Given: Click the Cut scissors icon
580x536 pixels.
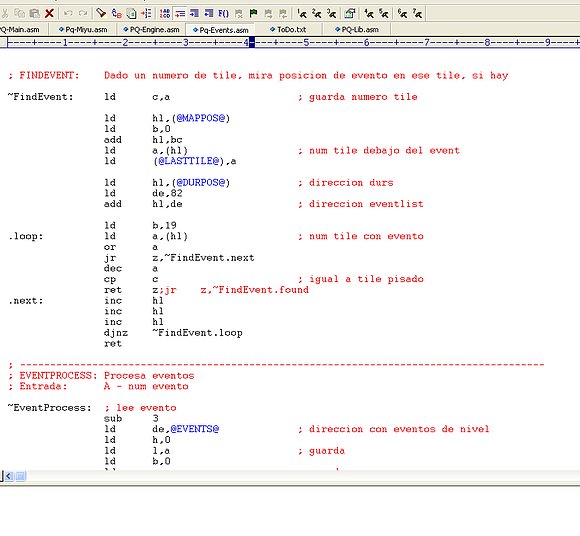Looking at the screenshot, I should tap(4, 14).
